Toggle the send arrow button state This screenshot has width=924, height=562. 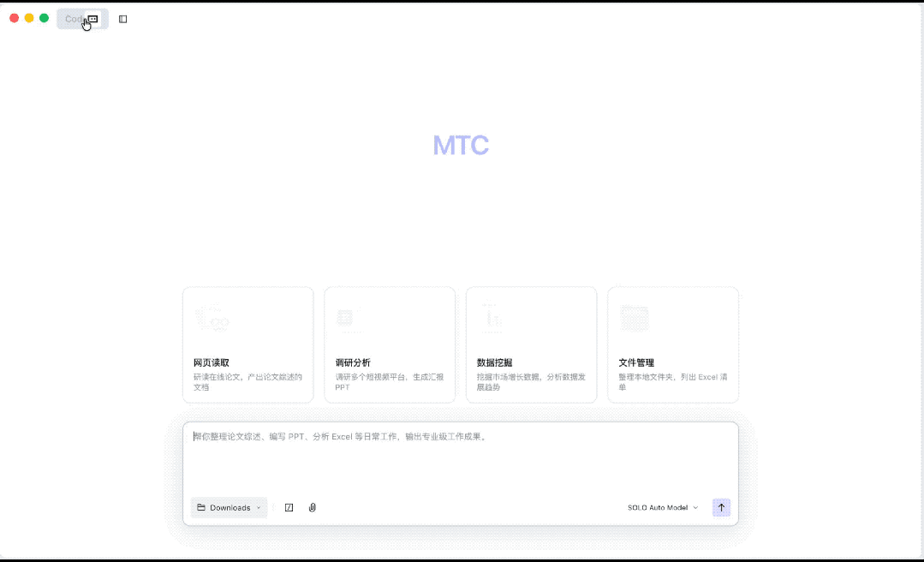(721, 507)
